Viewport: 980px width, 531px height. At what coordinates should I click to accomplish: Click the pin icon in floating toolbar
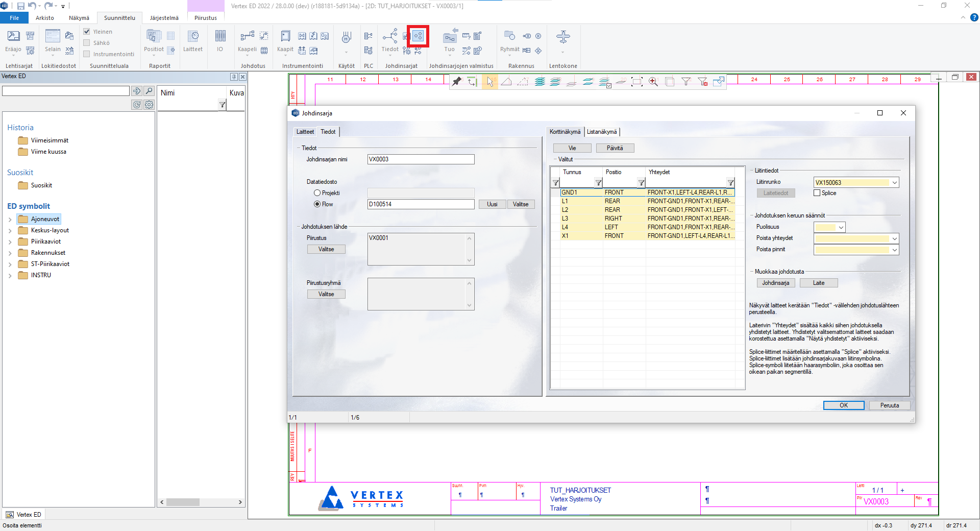click(x=457, y=82)
